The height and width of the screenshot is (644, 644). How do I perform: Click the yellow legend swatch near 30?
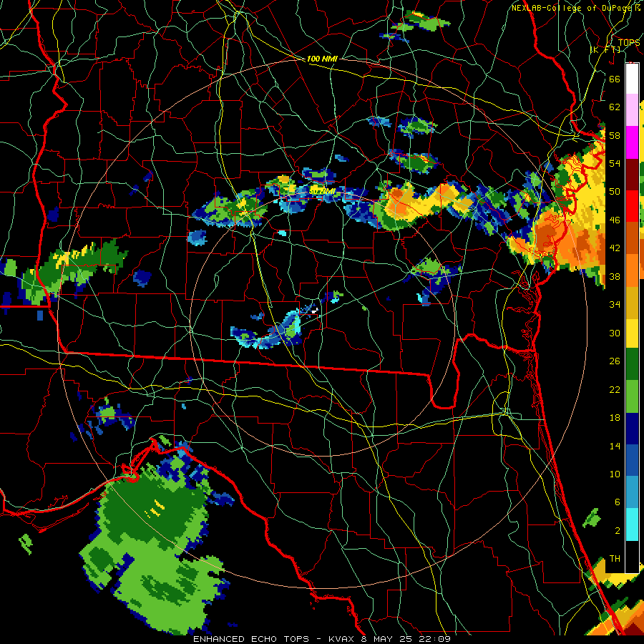(632, 333)
